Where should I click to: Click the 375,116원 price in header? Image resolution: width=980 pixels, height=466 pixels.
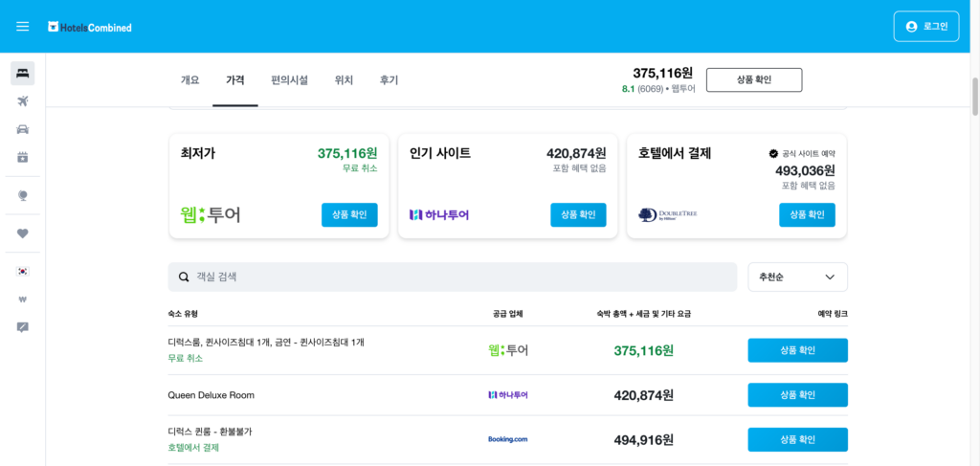662,74
